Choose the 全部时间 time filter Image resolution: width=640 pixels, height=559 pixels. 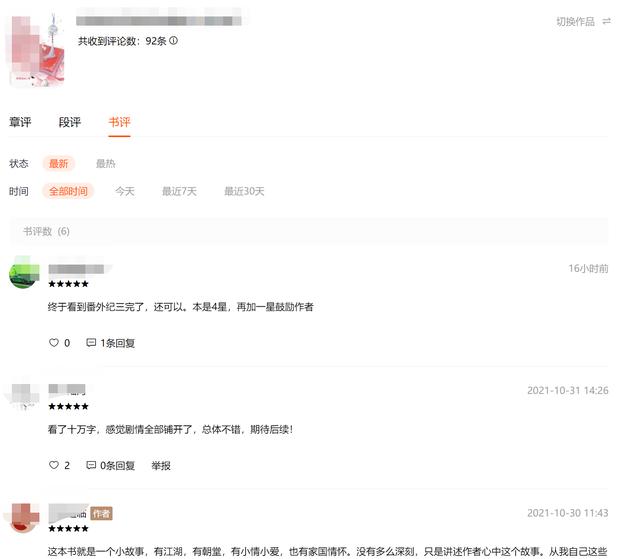pyautogui.click(x=68, y=191)
